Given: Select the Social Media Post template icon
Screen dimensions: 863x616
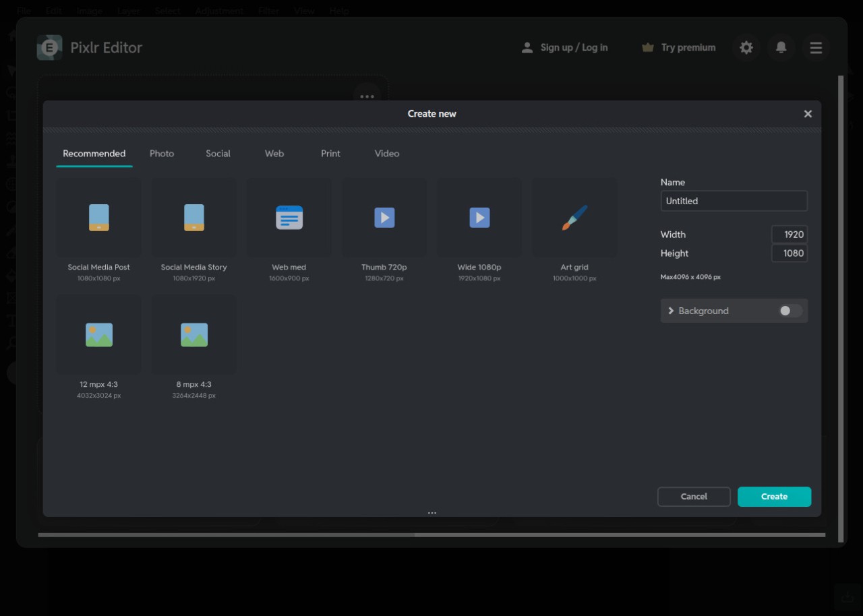Looking at the screenshot, I should click(98, 218).
